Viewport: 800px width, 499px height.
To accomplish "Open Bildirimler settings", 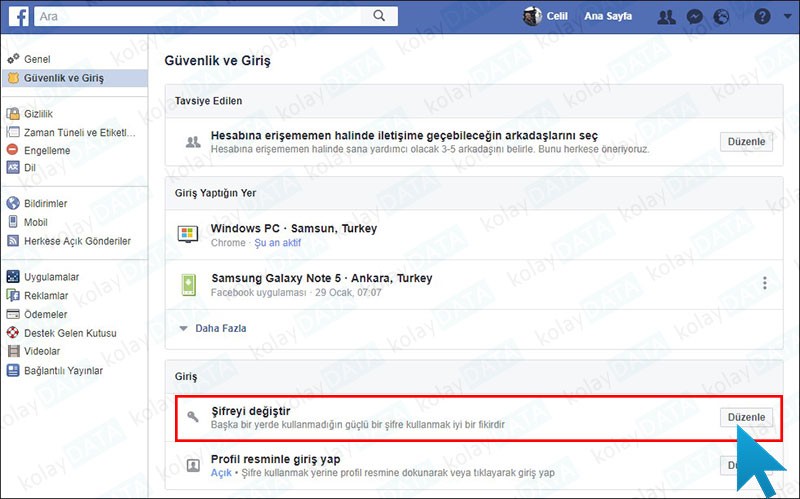I will point(45,204).
